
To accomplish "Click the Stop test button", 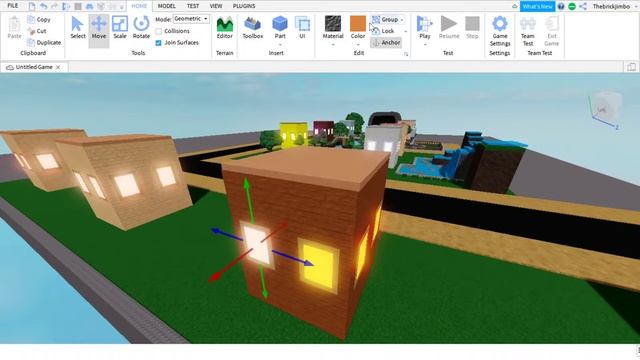I will pos(472,28).
